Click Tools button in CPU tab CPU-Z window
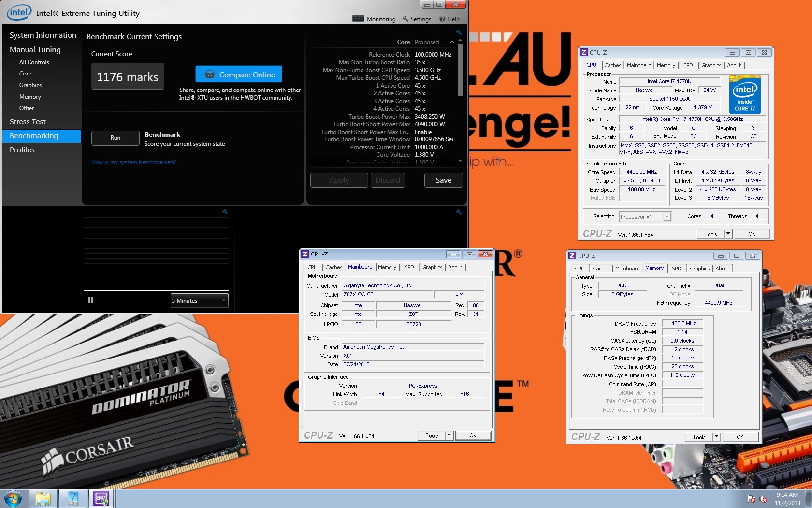Image resolution: width=812 pixels, height=508 pixels. click(x=710, y=234)
